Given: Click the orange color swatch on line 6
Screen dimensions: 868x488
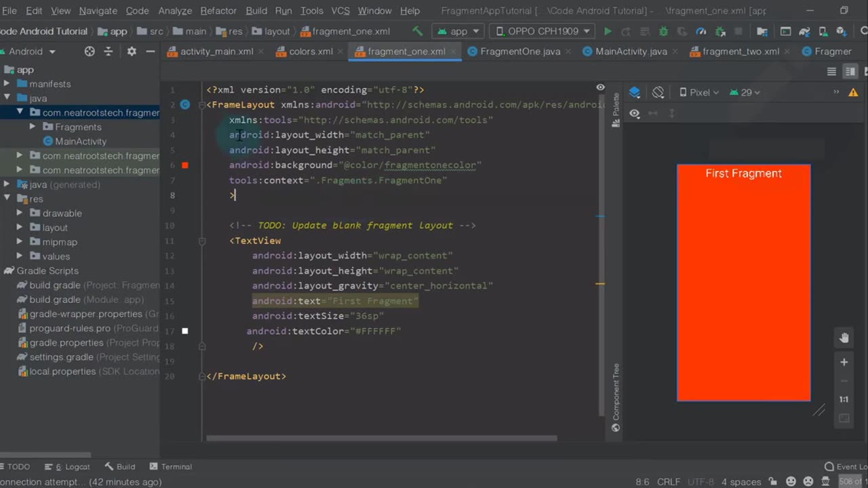Looking at the screenshot, I should pos(185,165).
